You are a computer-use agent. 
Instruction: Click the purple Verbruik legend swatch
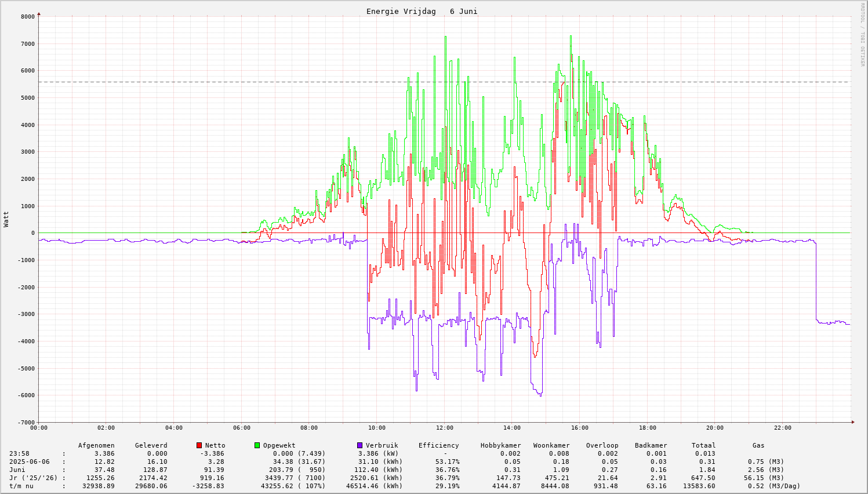click(360, 445)
